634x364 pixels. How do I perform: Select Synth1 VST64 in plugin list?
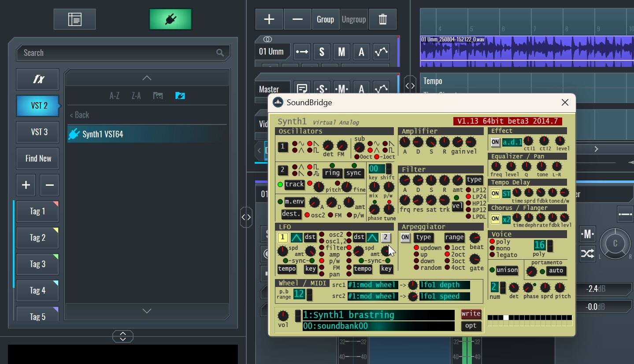(x=147, y=134)
